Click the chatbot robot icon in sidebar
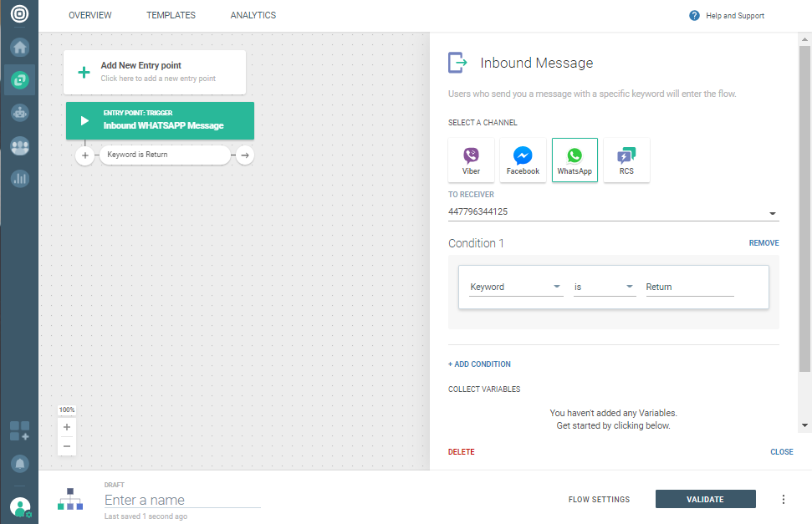The image size is (812, 524). [19, 112]
